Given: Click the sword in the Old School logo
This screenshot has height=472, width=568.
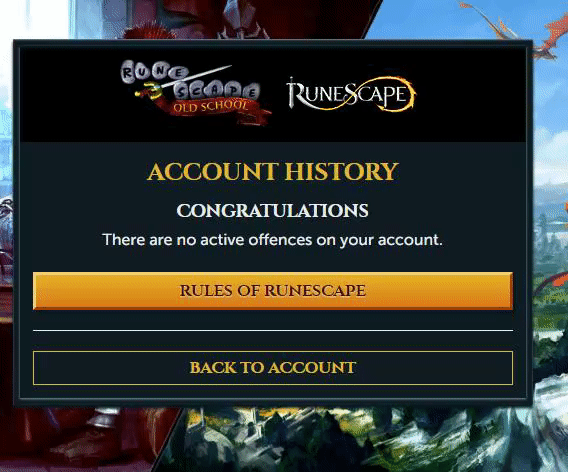Looking at the screenshot, I should point(183,82).
